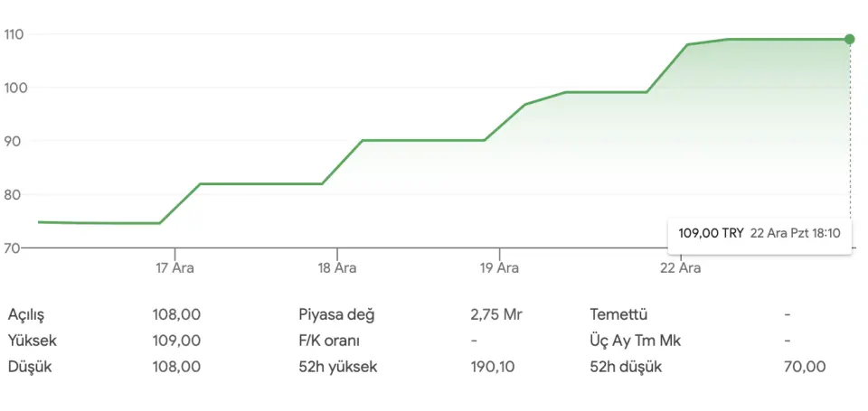Select the Düşük stat label

tap(27, 367)
